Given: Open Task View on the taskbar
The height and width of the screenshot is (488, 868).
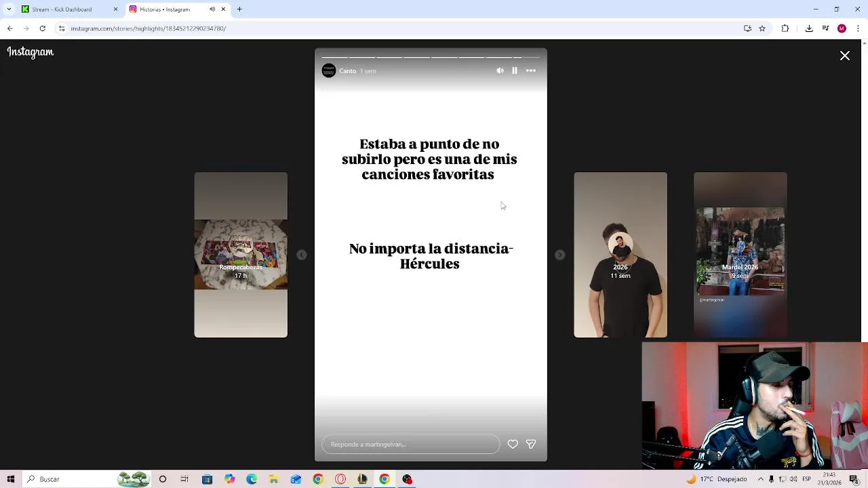Looking at the screenshot, I should tap(184, 479).
